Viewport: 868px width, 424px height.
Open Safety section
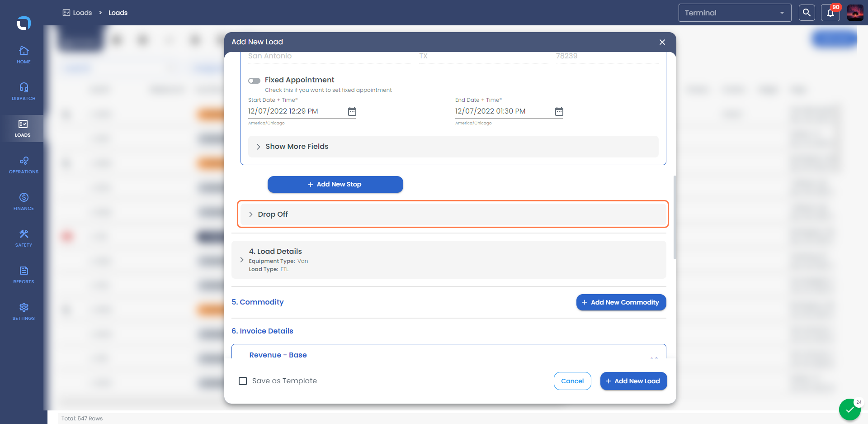24,238
